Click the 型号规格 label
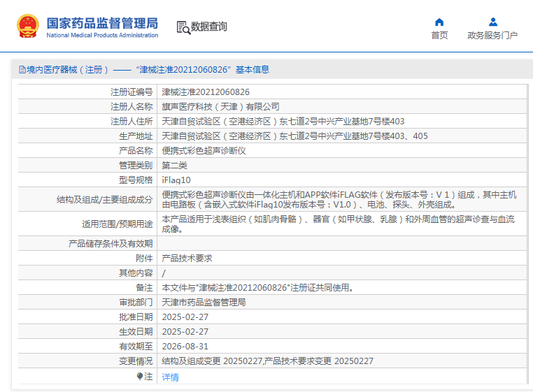The height and width of the screenshot is (392, 533). point(136,180)
